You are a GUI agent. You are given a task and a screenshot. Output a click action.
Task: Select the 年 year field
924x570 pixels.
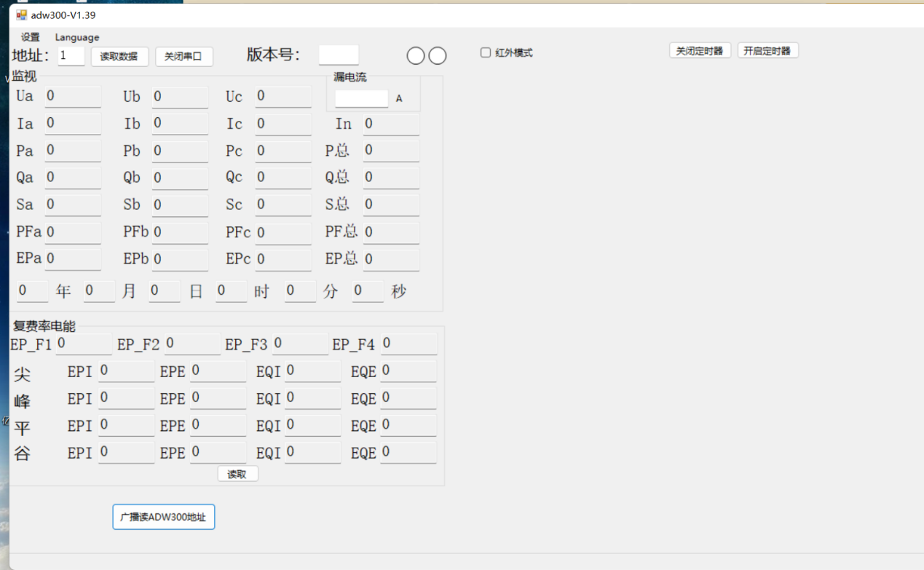tap(32, 291)
